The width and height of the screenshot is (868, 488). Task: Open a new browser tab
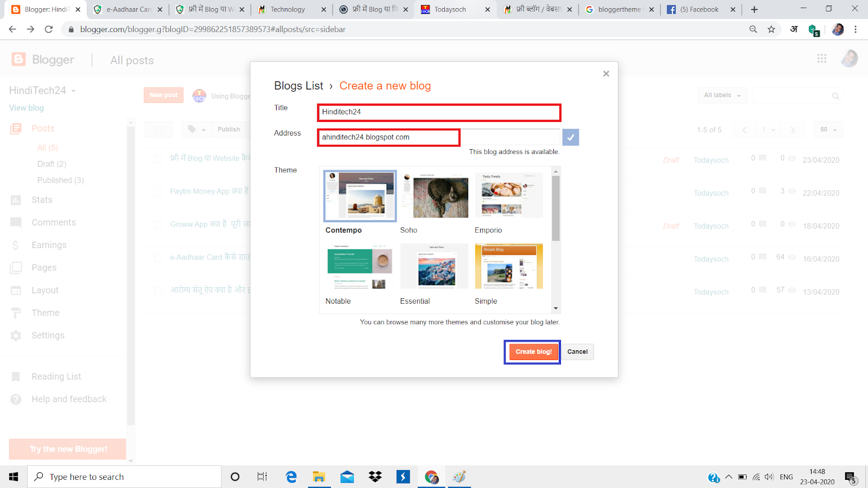tap(754, 10)
